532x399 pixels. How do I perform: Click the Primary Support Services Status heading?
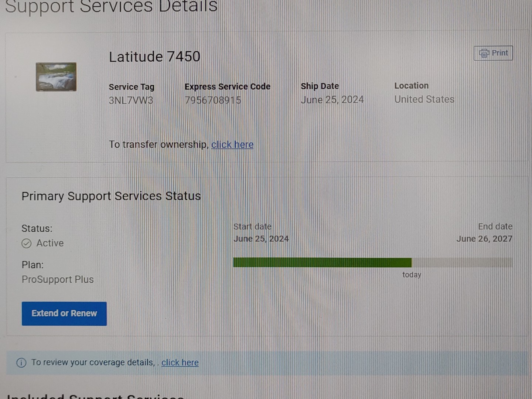111,196
